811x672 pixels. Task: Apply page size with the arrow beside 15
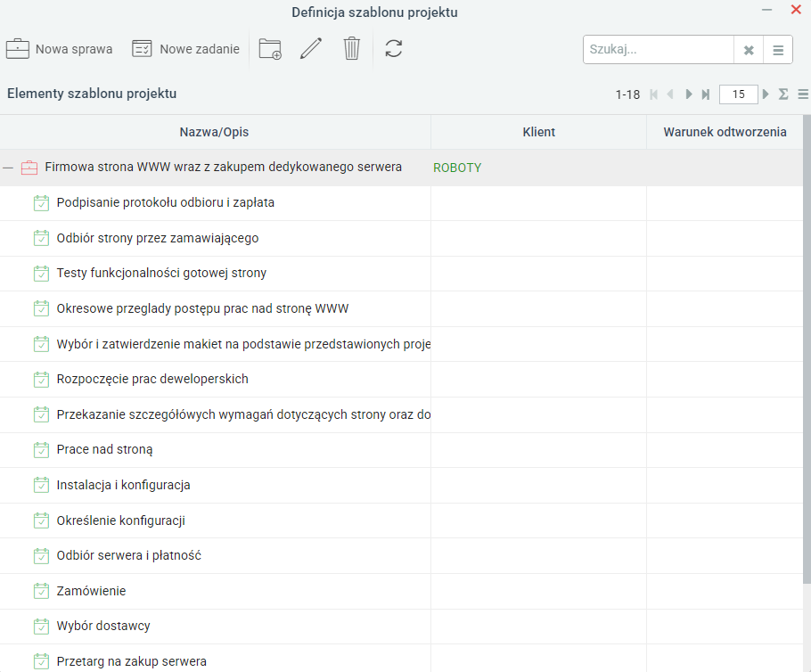pyautogui.click(x=766, y=94)
